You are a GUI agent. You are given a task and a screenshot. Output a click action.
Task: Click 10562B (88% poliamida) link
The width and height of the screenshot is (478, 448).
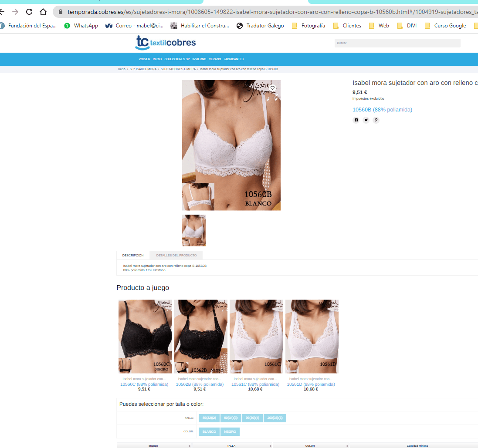(x=200, y=384)
